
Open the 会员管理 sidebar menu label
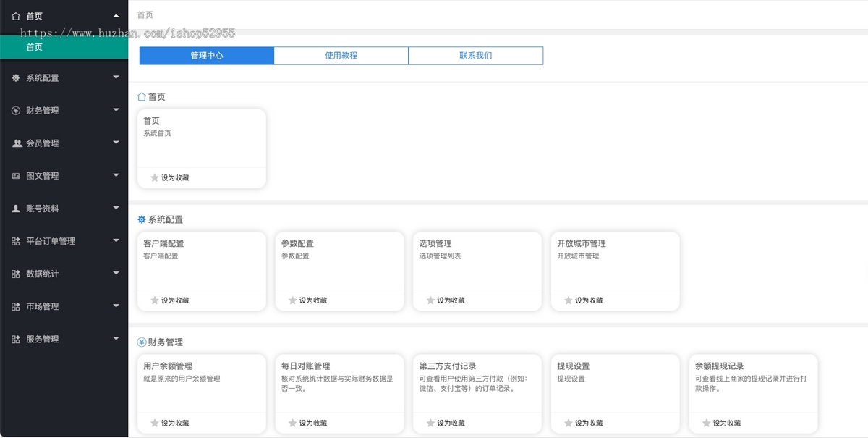(x=43, y=143)
